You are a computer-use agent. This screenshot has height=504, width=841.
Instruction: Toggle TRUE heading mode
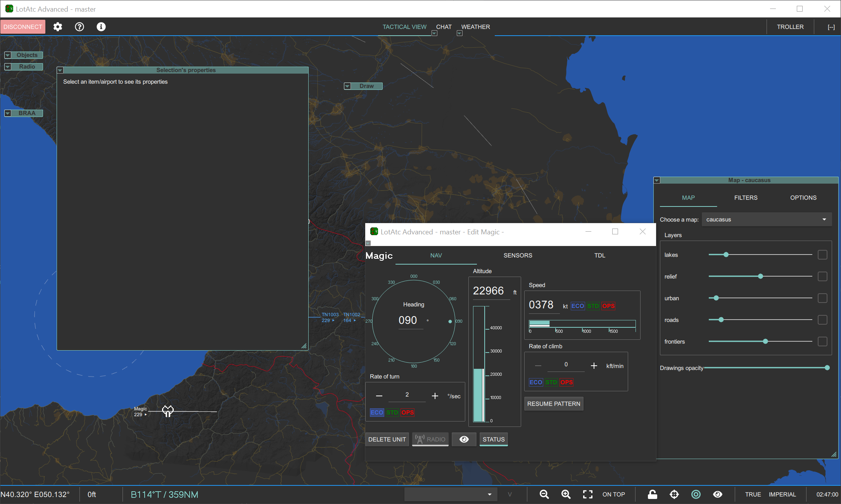click(x=753, y=494)
